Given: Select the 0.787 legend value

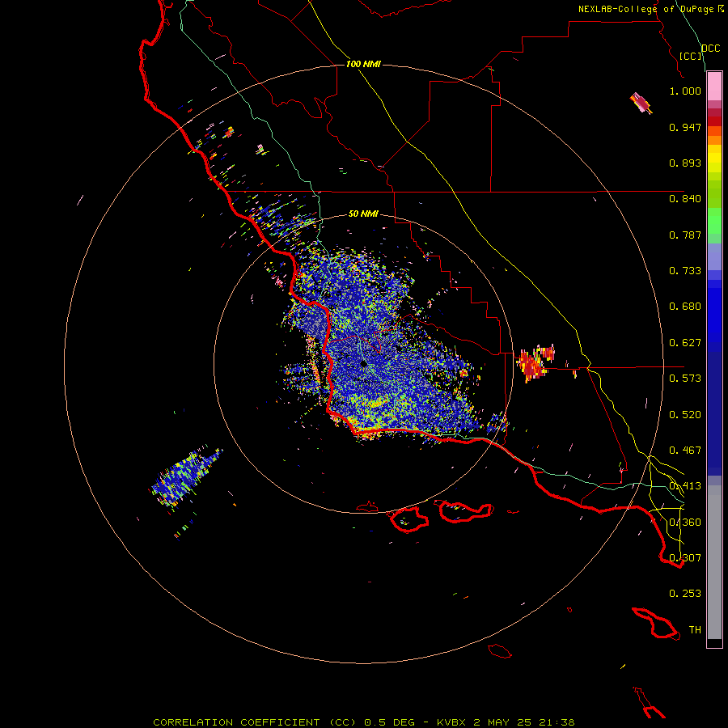Looking at the screenshot, I should (685, 235).
